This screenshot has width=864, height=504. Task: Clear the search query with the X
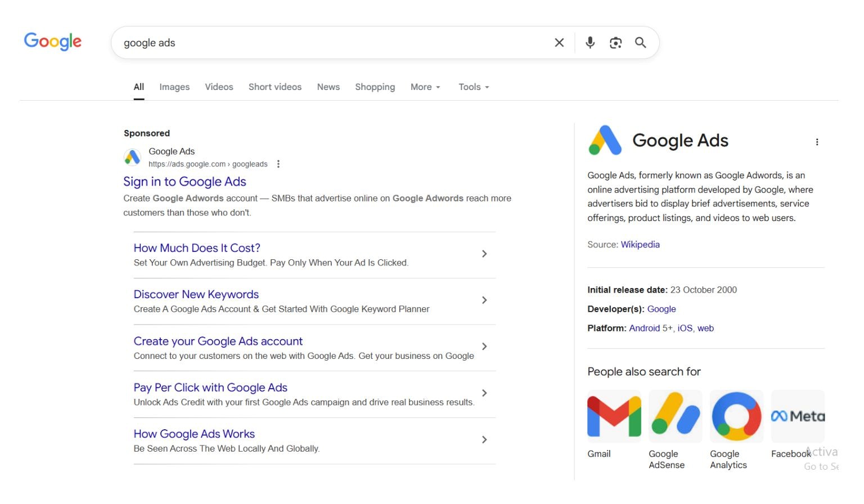pos(559,42)
